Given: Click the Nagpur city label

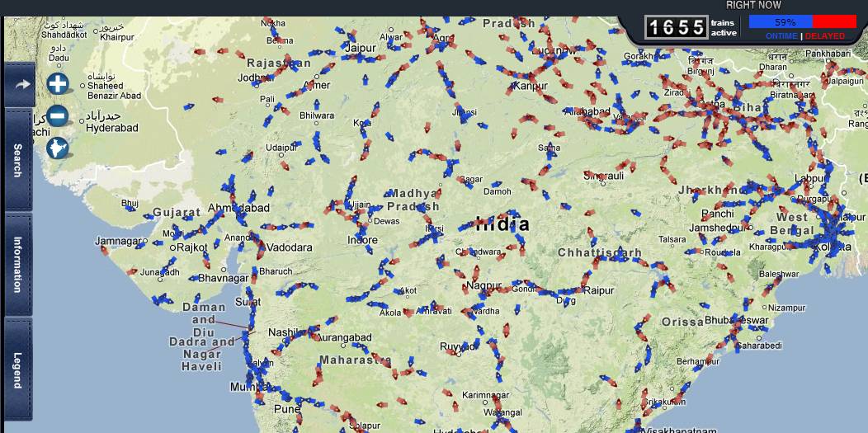Looking at the screenshot, I should (484, 286).
